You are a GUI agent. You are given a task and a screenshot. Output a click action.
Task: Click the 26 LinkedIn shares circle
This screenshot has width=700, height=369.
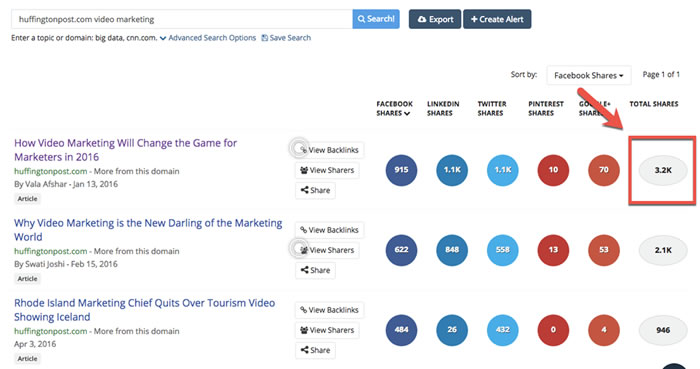(452, 330)
